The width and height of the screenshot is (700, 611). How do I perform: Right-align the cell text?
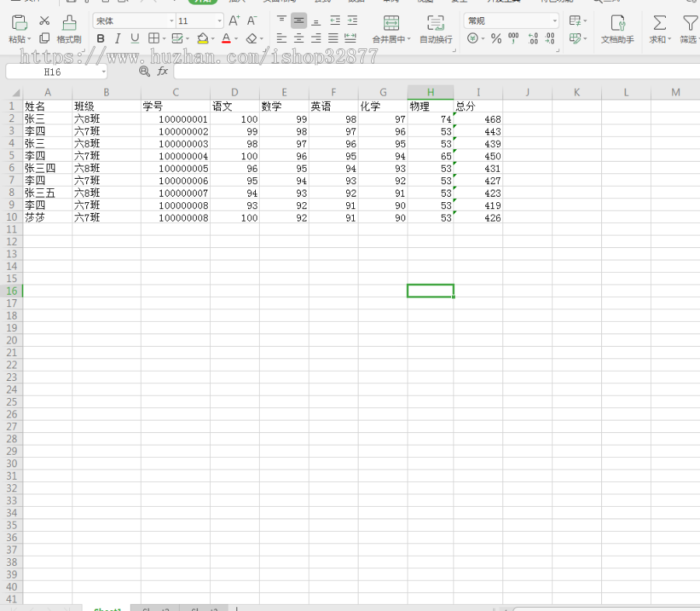click(316, 38)
